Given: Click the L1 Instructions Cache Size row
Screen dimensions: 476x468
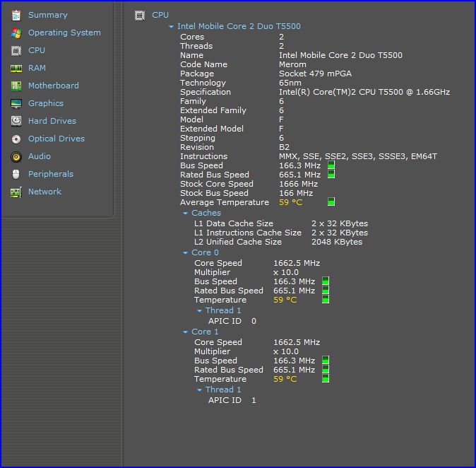Looking at the screenshot, I should tap(281, 233).
